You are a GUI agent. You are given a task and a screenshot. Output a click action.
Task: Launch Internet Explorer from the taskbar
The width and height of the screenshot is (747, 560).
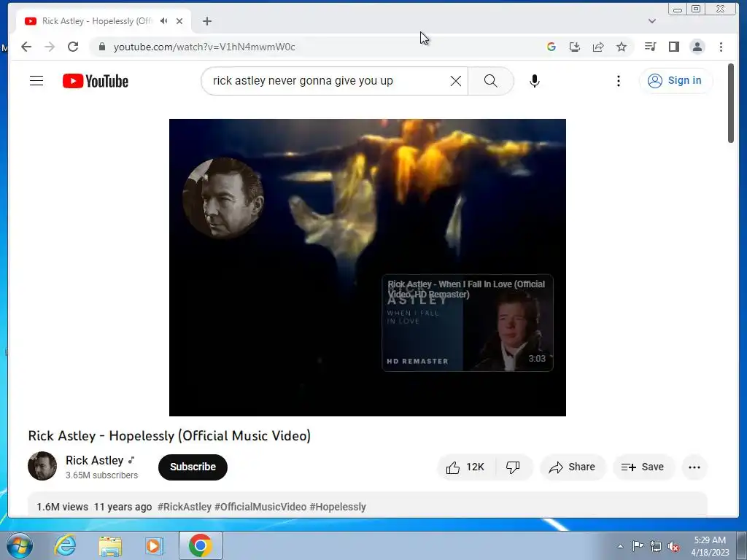65,545
